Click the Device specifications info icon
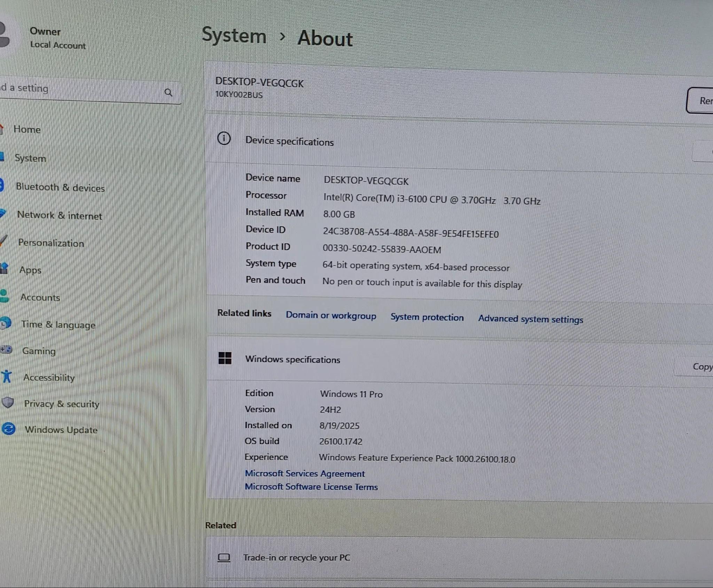This screenshot has width=713, height=588. 224,138
